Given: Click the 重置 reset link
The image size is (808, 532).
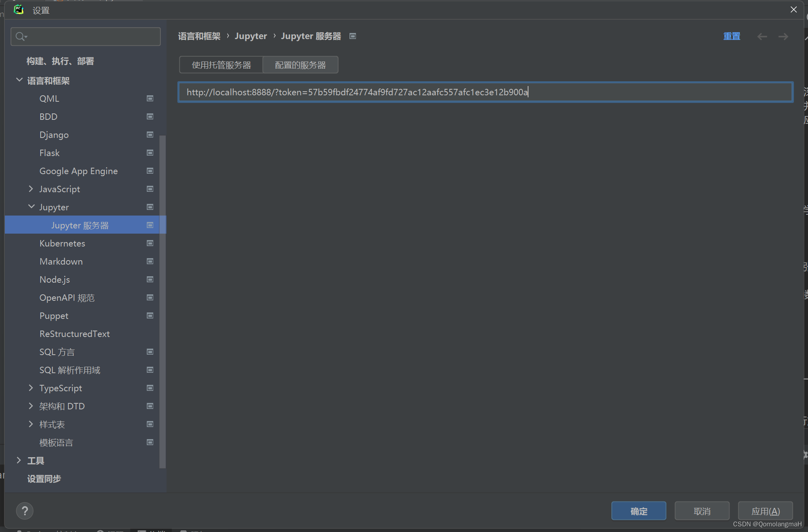Looking at the screenshot, I should point(732,36).
